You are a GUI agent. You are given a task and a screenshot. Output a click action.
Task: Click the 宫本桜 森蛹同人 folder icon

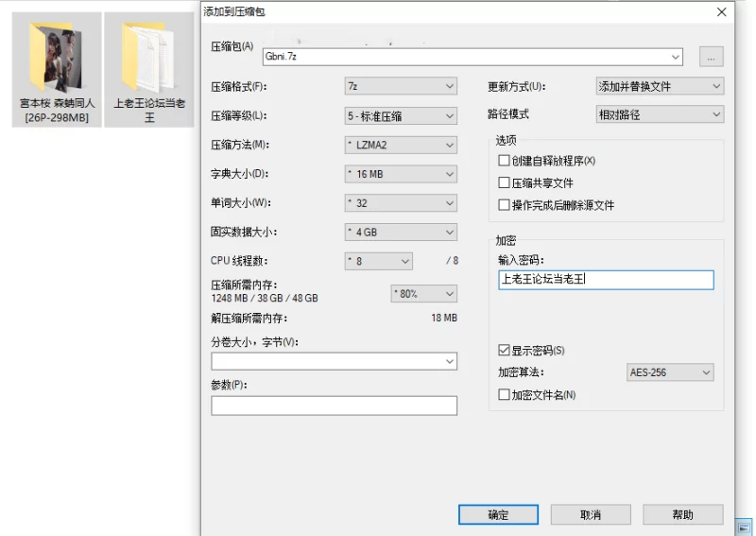point(54,56)
